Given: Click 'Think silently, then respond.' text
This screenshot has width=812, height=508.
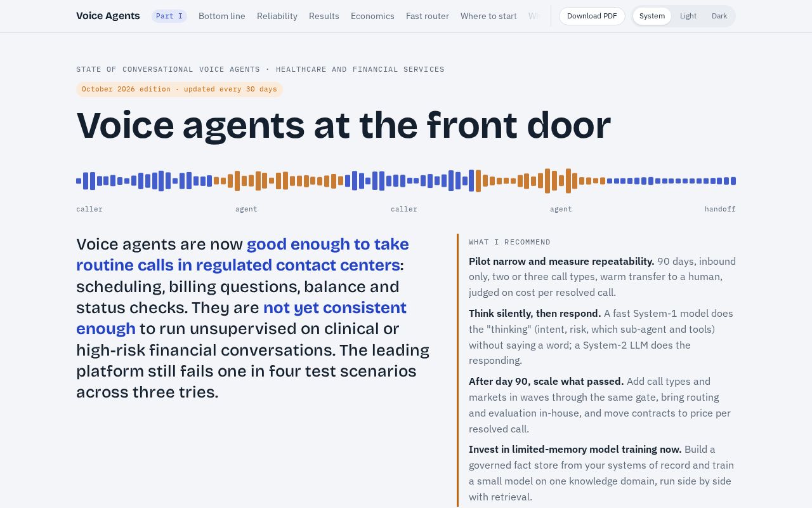Looking at the screenshot, I should 535,313.
